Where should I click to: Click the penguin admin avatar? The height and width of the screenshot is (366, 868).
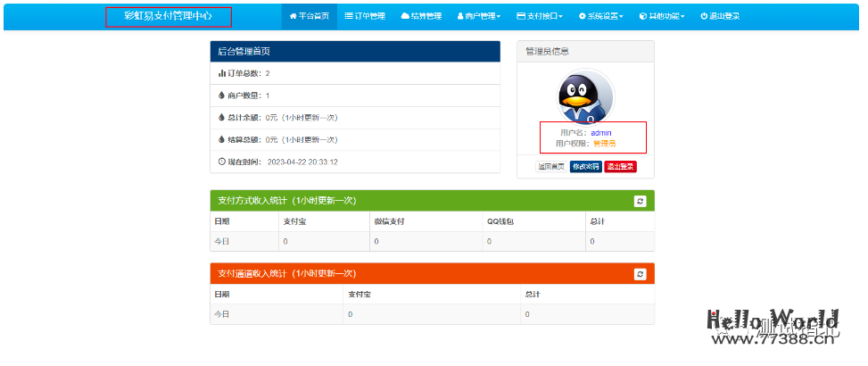(x=585, y=97)
